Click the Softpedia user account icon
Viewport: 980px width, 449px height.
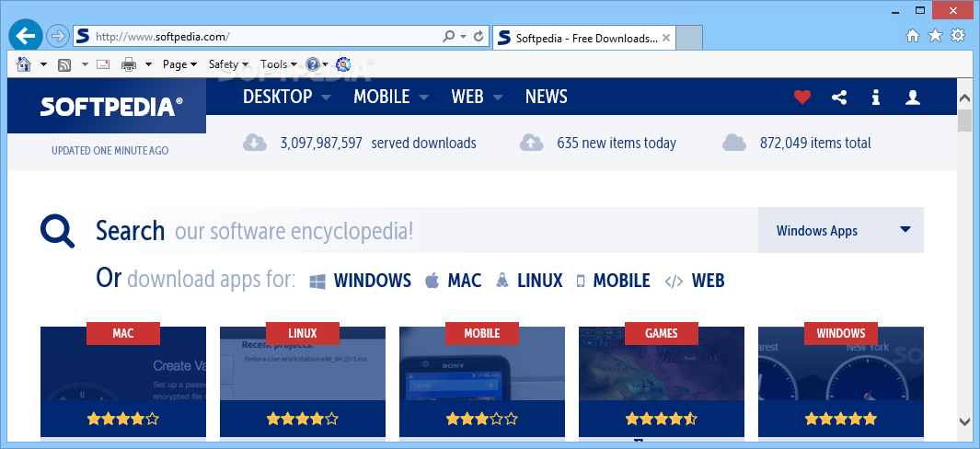coord(913,97)
